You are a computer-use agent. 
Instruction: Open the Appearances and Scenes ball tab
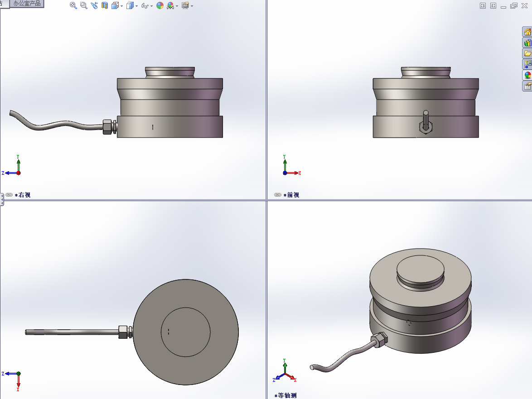click(x=527, y=75)
